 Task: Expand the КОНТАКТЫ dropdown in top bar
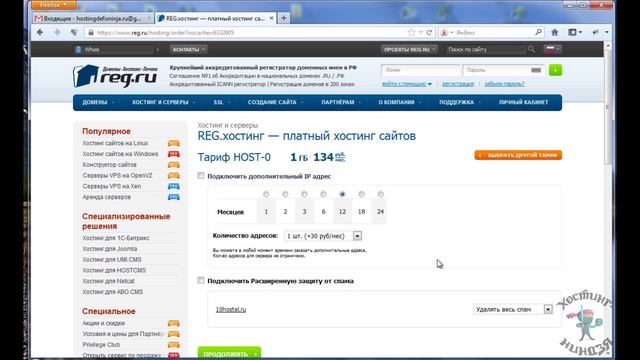(x=188, y=49)
